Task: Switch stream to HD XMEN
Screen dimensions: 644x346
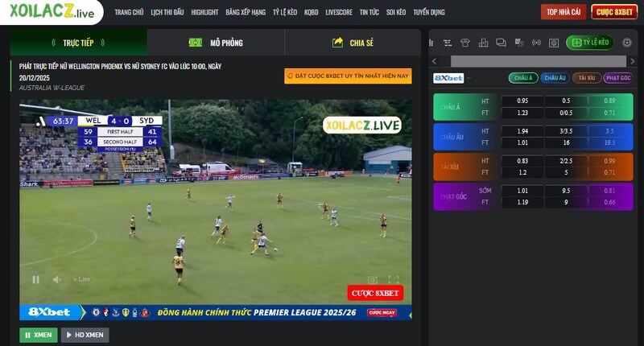Action: click(85, 335)
